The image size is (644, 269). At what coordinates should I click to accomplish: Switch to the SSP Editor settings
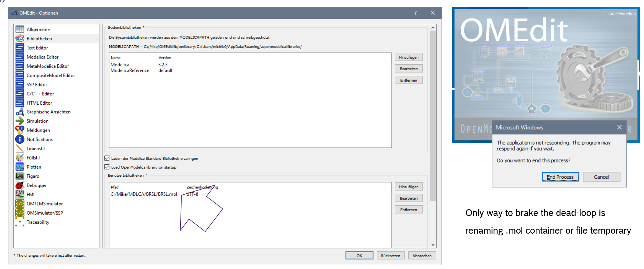coord(37,84)
